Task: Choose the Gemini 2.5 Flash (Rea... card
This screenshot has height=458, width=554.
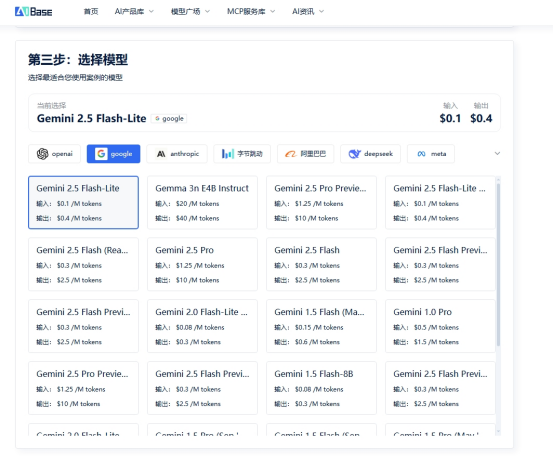Action: (83, 264)
